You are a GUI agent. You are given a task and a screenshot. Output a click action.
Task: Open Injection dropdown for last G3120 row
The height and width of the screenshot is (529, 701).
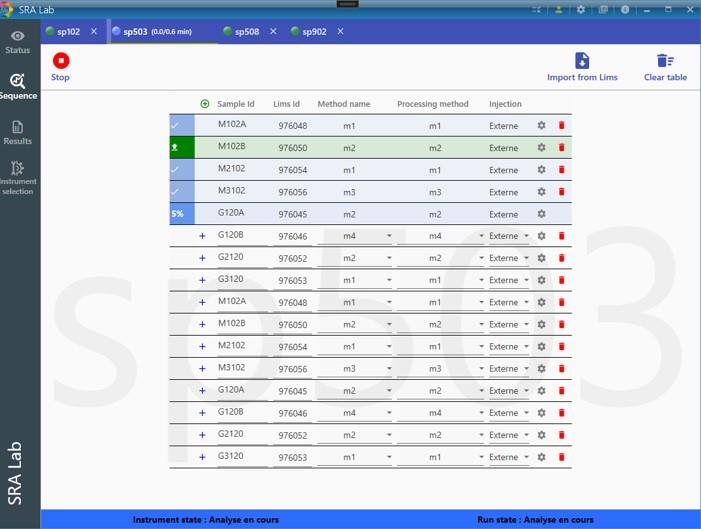tap(526, 457)
